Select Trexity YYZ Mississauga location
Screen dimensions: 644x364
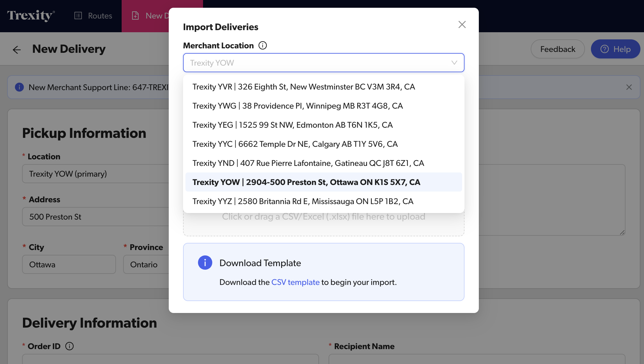323,201
